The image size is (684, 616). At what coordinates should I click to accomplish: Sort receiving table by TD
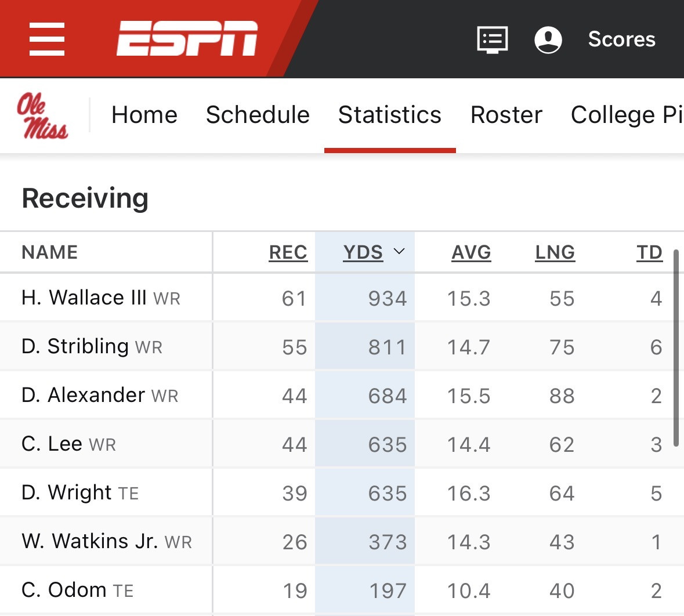click(650, 252)
